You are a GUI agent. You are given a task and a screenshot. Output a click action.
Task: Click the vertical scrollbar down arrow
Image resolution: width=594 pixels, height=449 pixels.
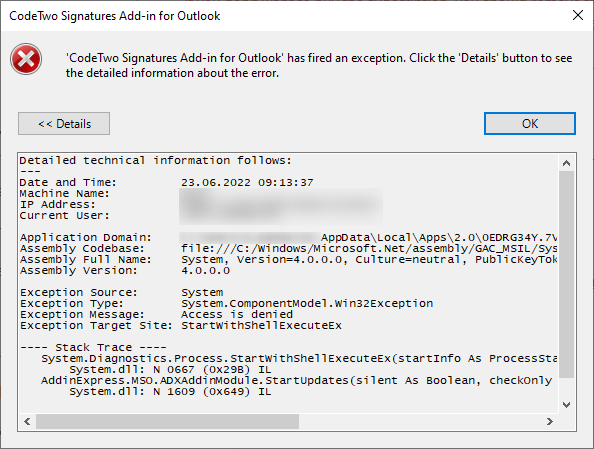coord(566,405)
